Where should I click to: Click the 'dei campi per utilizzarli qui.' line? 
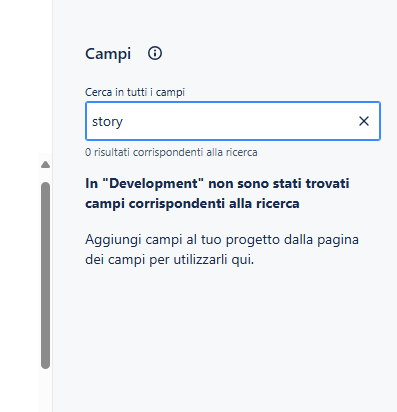[169, 259]
